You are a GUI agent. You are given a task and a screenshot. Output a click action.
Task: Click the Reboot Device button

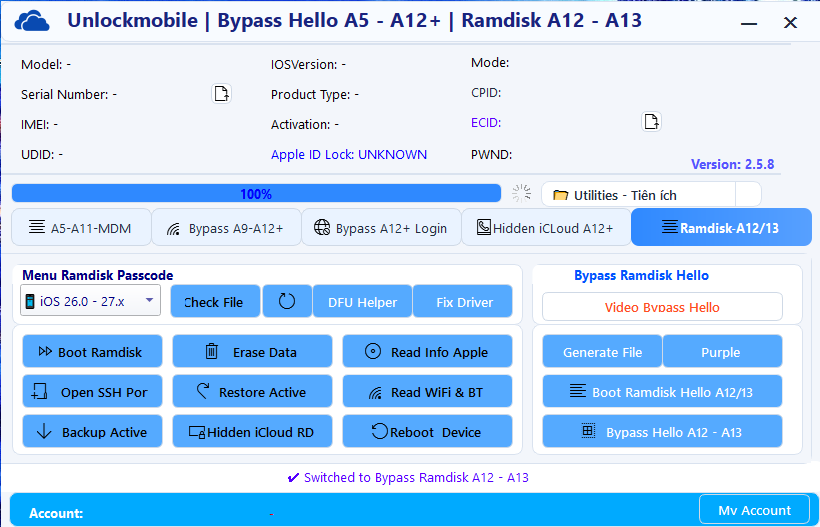tap(427, 432)
